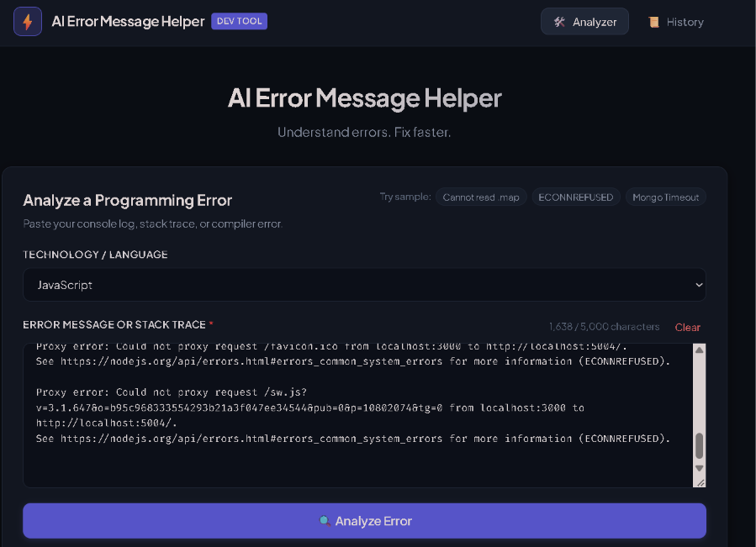Click the 'Understand errors. Fix faster.' tagline
The width and height of the screenshot is (756, 547).
click(364, 132)
